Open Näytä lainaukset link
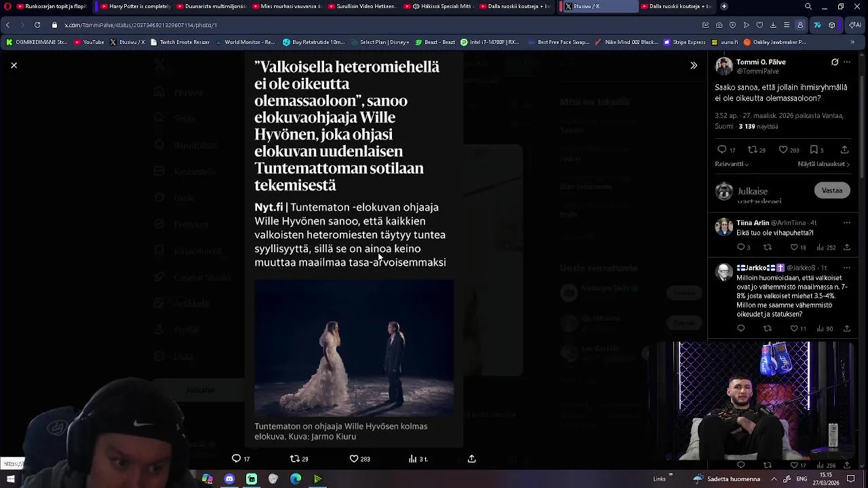The image size is (868, 488). tap(823, 164)
